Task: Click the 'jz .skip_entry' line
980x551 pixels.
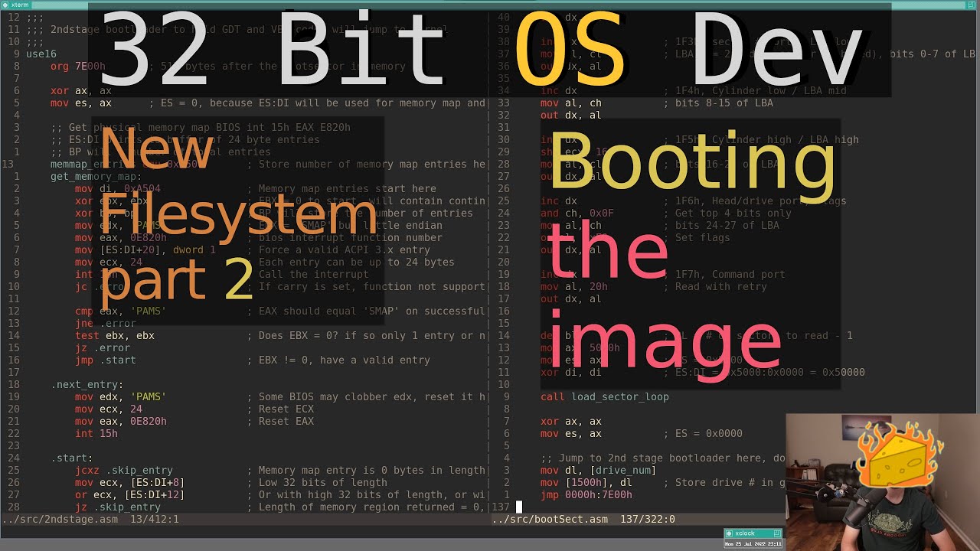Action: pos(118,507)
